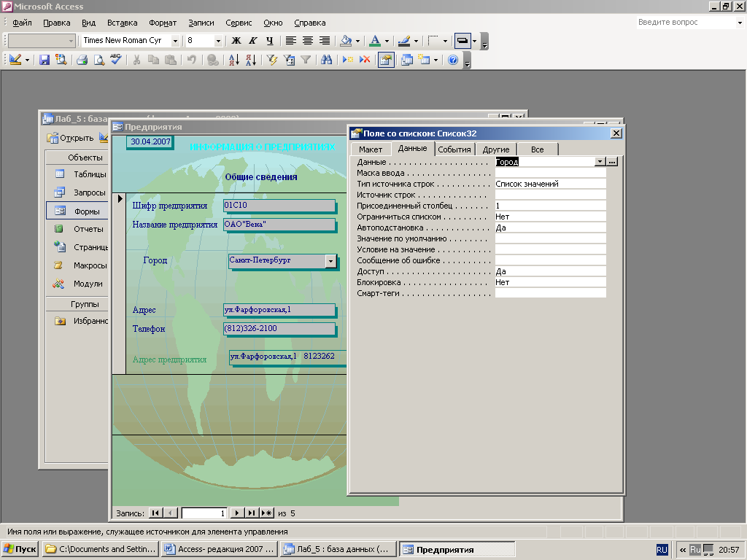
Task: Apply line/border color brush
Action: click(x=404, y=41)
